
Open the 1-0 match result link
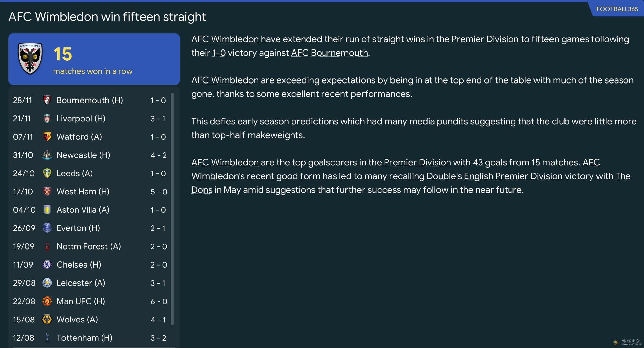pyautogui.click(x=219, y=53)
